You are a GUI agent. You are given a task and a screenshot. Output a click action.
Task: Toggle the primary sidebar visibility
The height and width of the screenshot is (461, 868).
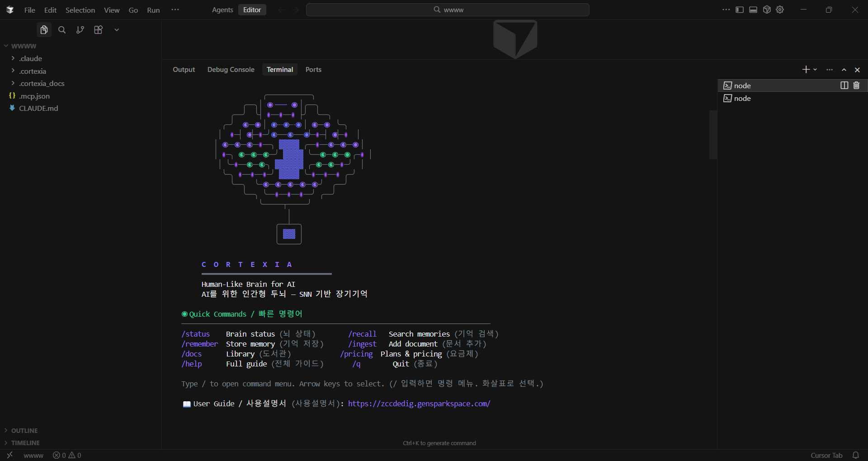click(740, 10)
